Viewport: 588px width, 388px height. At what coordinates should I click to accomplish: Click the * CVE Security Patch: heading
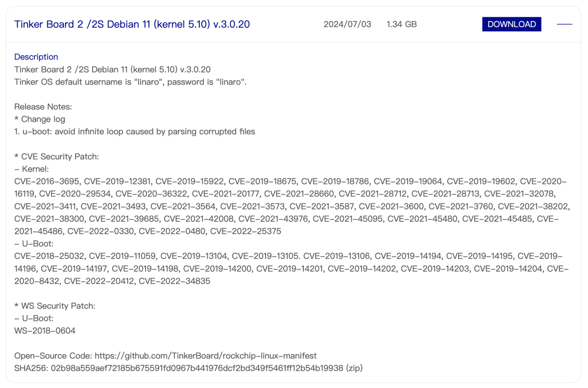[x=57, y=156]
